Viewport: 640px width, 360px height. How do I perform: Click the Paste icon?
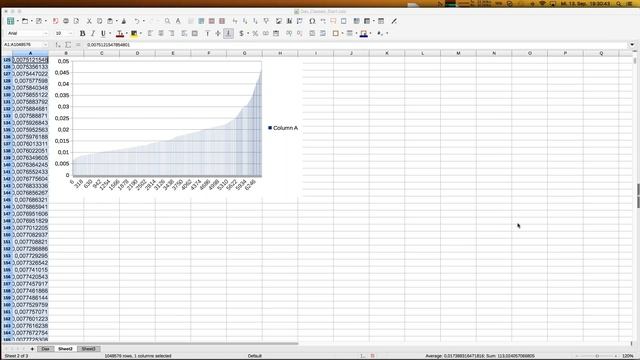110,21
